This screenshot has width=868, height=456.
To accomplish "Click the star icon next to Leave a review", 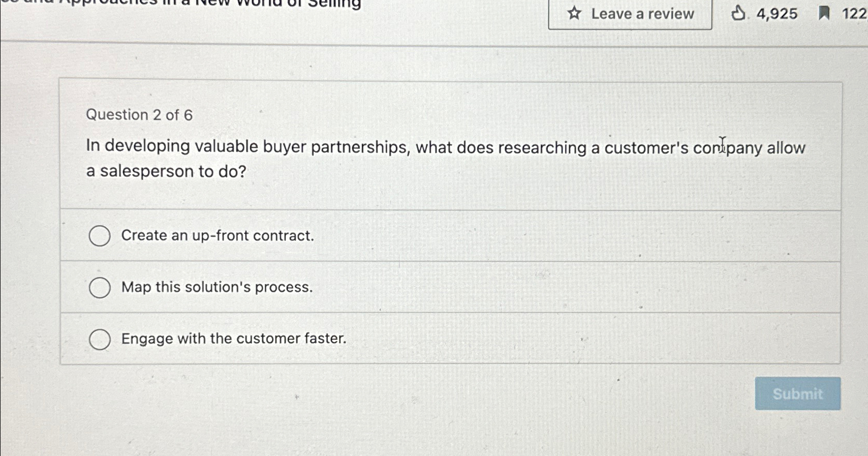I will pyautogui.click(x=574, y=14).
